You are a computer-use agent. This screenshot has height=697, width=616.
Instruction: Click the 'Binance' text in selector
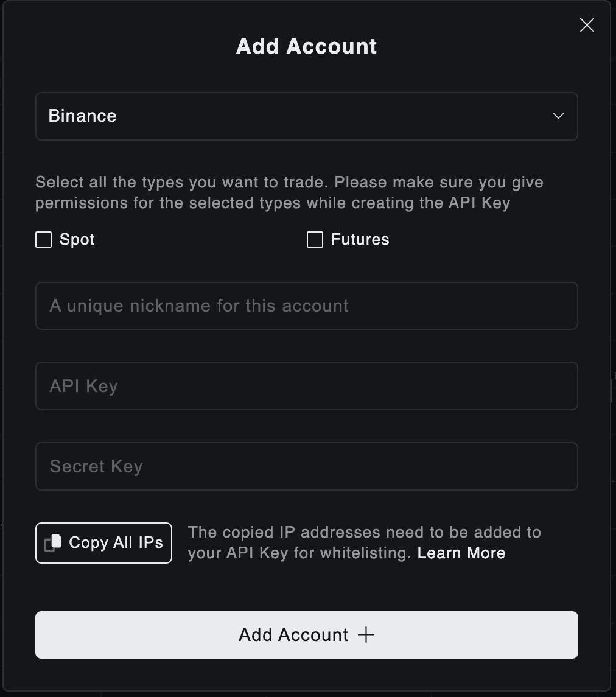pyautogui.click(x=82, y=116)
